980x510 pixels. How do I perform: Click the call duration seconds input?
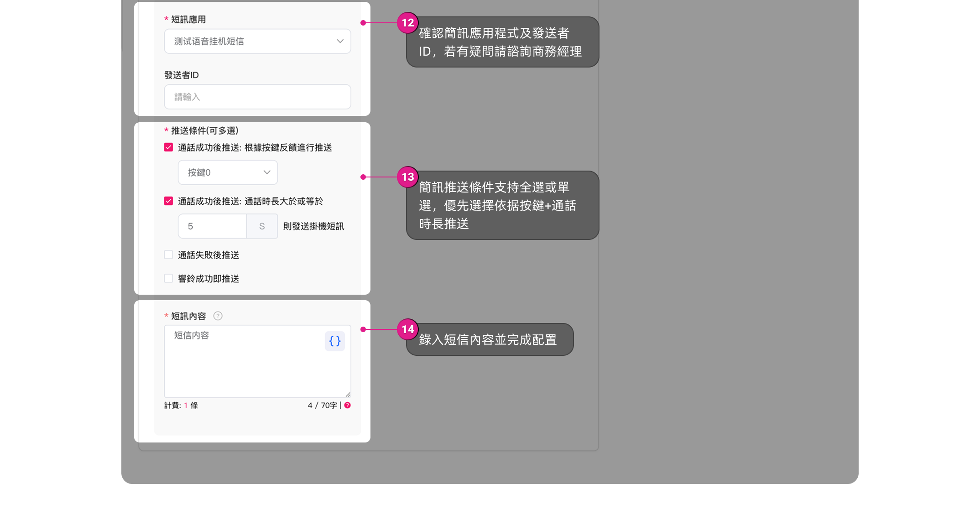tap(212, 226)
